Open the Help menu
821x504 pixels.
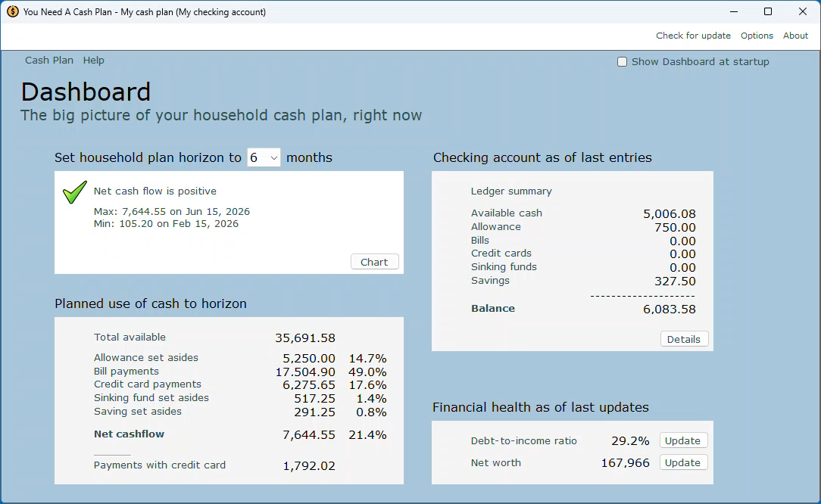pyautogui.click(x=94, y=61)
